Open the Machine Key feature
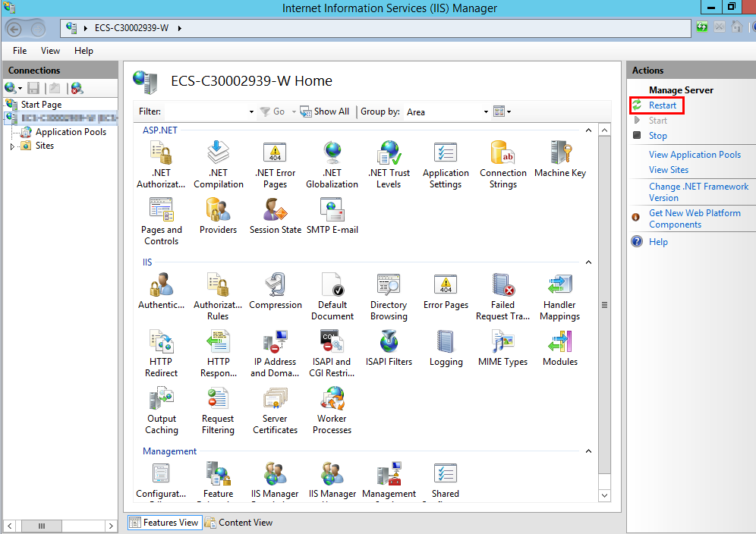 pyautogui.click(x=559, y=159)
